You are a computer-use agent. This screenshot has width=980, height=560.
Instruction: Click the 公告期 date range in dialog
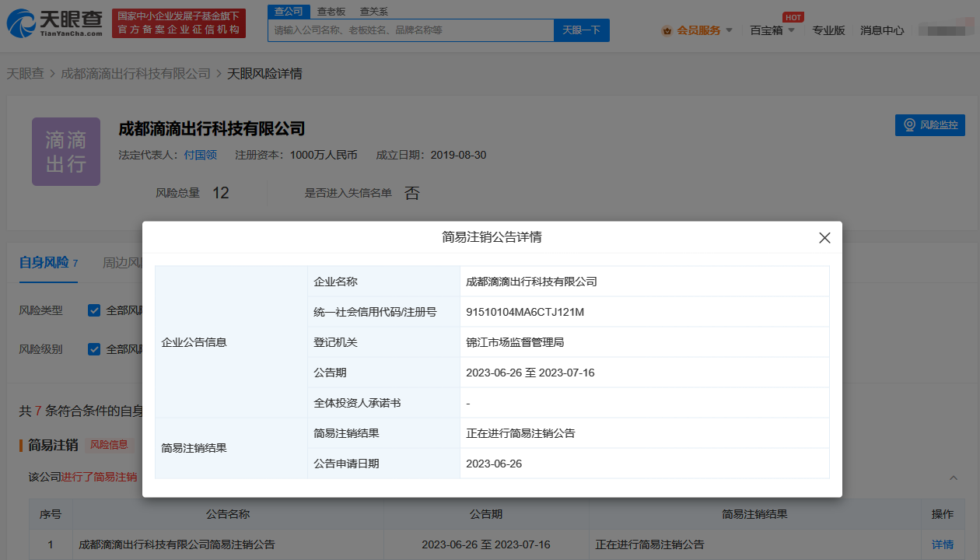point(530,373)
